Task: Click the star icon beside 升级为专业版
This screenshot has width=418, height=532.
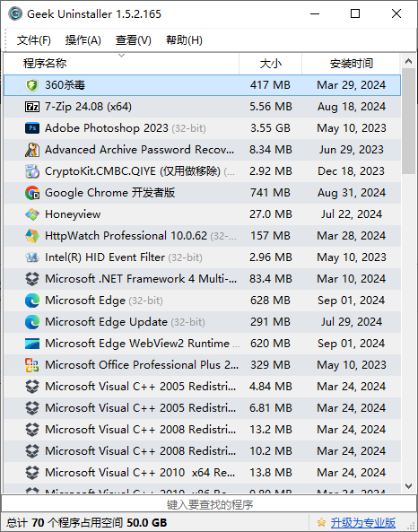Action: pyautogui.click(x=321, y=522)
